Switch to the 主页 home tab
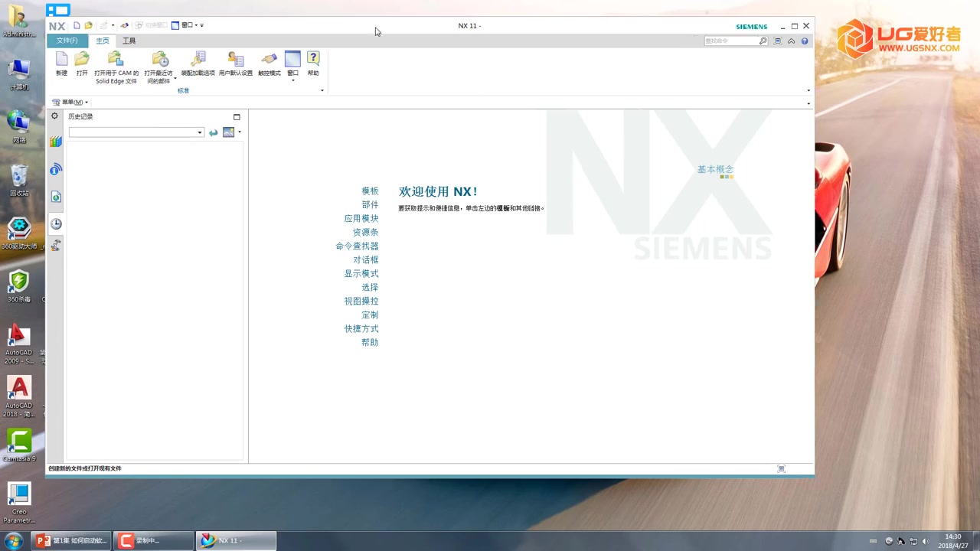980x551 pixels. [103, 41]
